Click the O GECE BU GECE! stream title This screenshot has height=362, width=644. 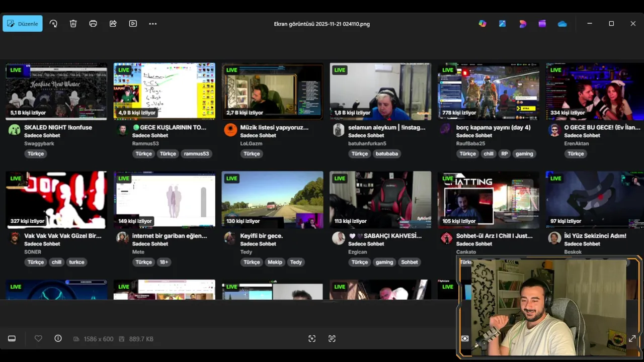pos(602,127)
